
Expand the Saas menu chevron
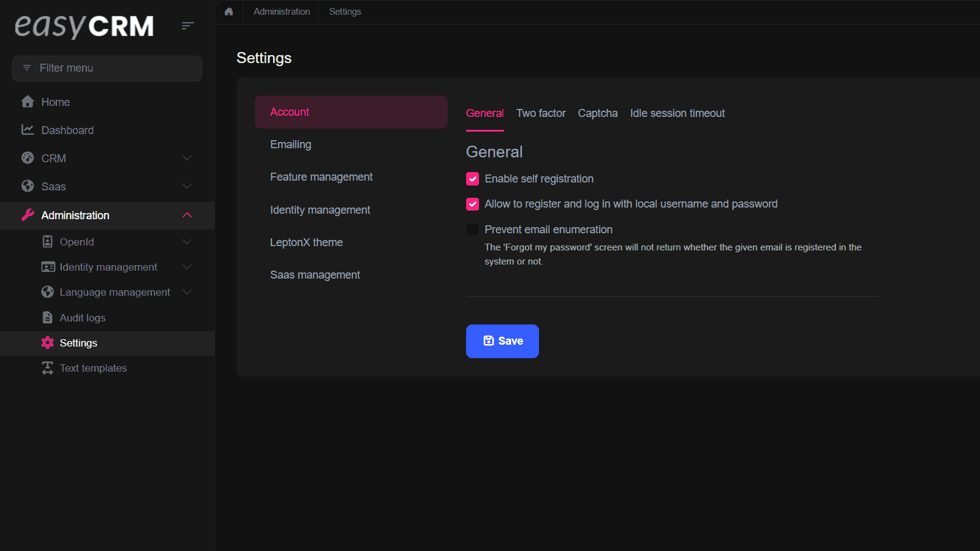(187, 186)
